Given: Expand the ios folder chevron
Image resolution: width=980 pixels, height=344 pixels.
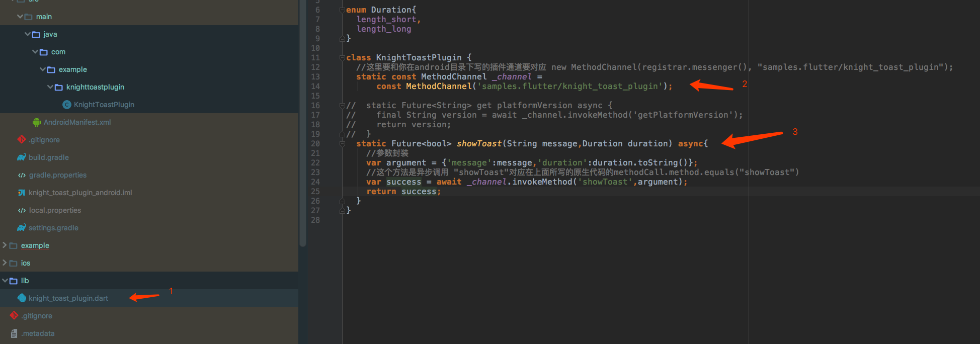Looking at the screenshot, I should point(5,263).
